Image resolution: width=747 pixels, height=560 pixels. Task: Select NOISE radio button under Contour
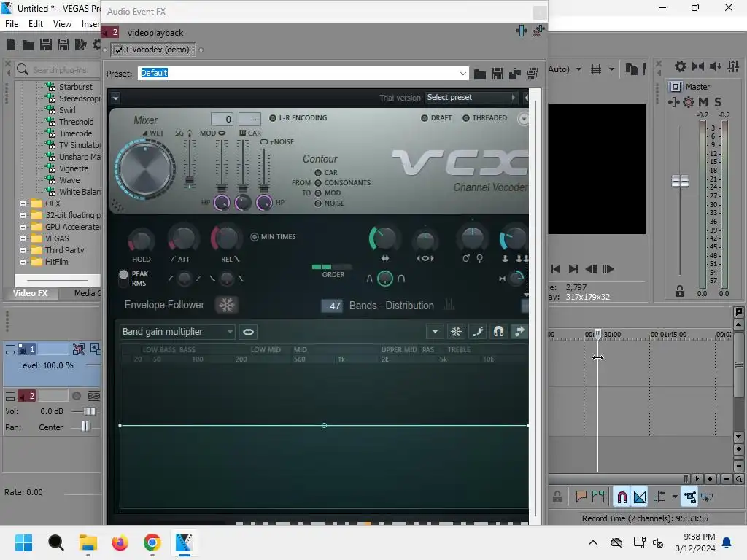pos(318,203)
